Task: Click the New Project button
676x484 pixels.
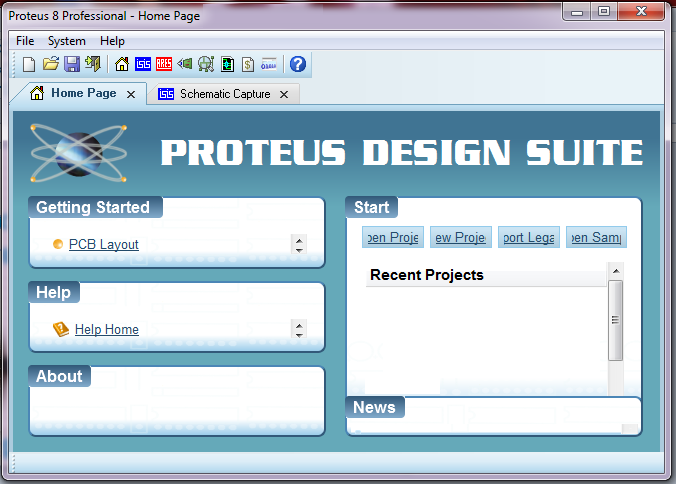Action: [461, 237]
